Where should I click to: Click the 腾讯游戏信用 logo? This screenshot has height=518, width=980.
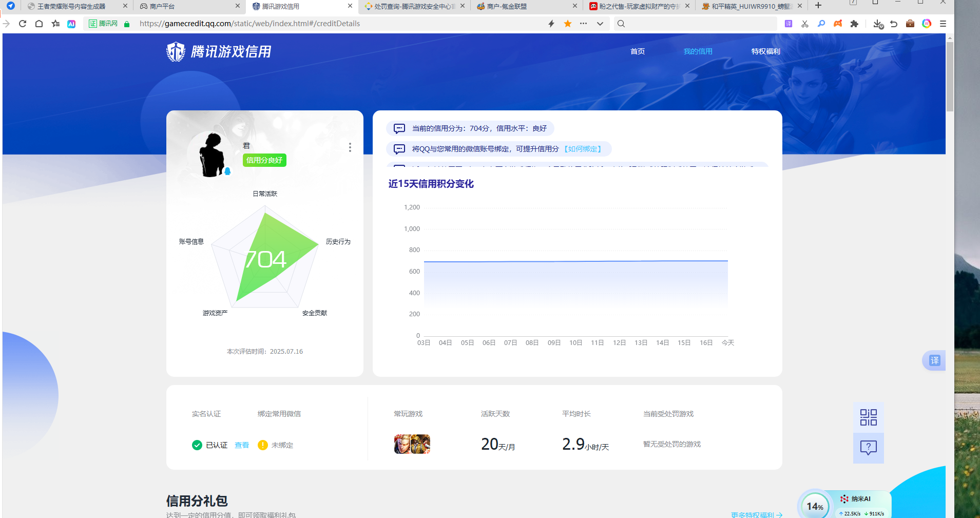[x=219, y=52]
